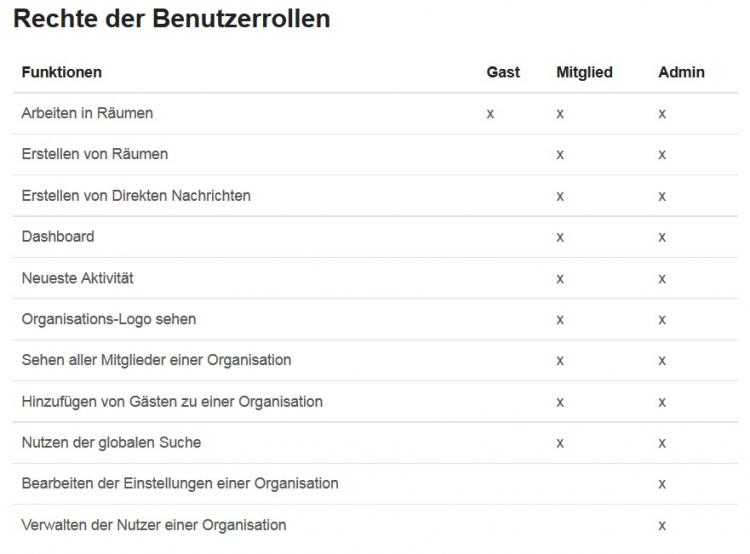Click the 'Dashboard' row label

pyautogui.click(x=58, y=237)
